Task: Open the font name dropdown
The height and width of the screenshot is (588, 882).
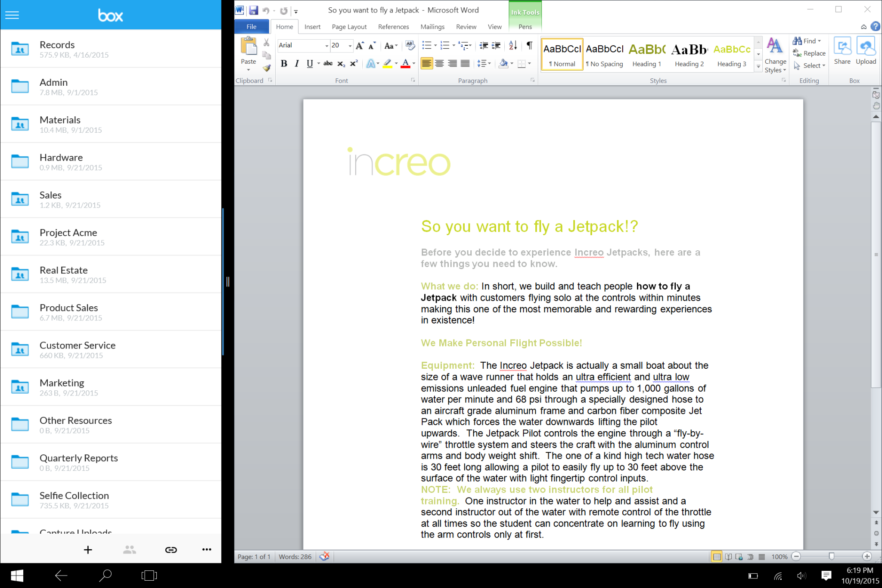Action: pyautogui.click(x=326, y=46)
